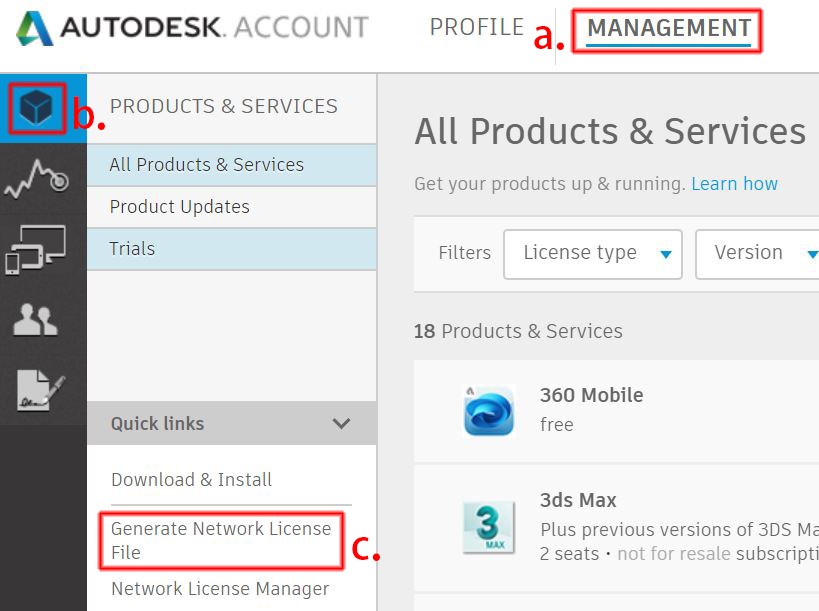Open the License type filter dropdown
This screenshot has height=611, width=819.
pyautogui.click(x=593, y=253)
